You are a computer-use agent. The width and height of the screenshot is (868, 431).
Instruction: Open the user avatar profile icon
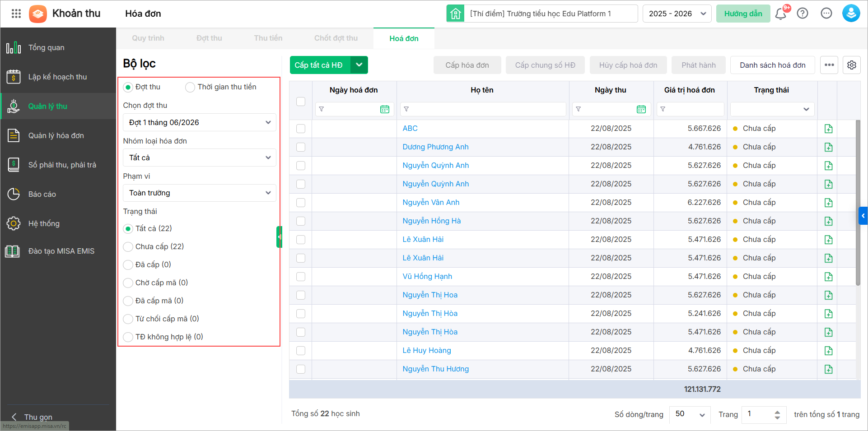(x=851, y=14)
